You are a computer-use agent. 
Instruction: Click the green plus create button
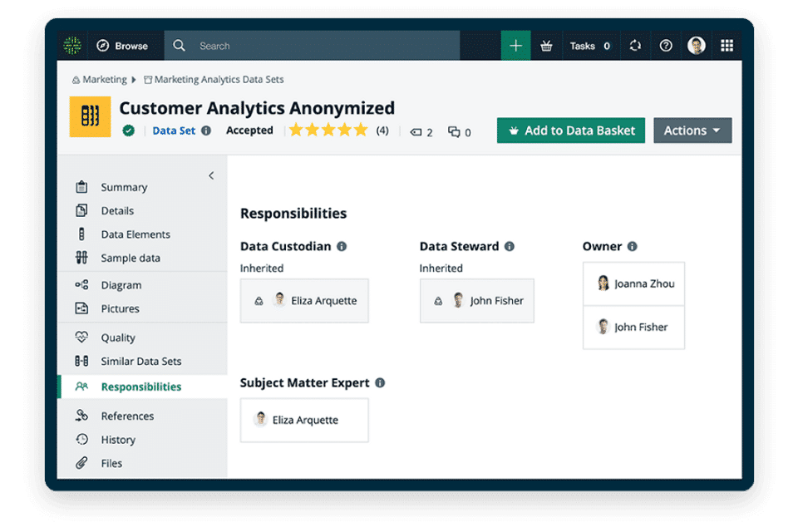click(515, 46)
